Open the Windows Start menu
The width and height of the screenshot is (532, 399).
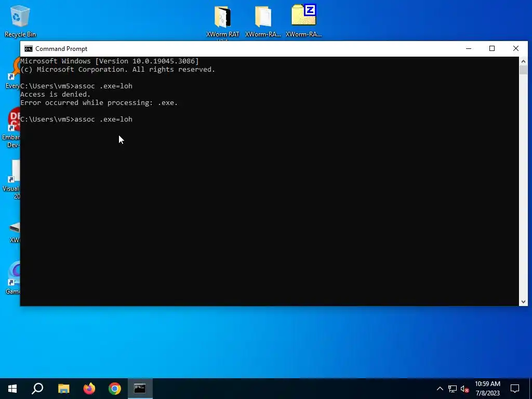[12, 389]
